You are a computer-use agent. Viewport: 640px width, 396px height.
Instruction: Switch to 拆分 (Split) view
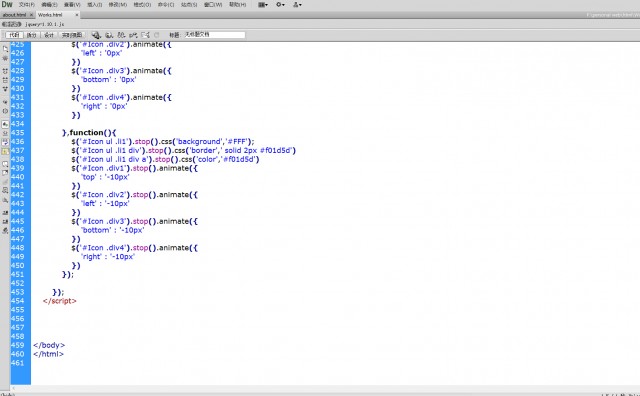(31, 35)
